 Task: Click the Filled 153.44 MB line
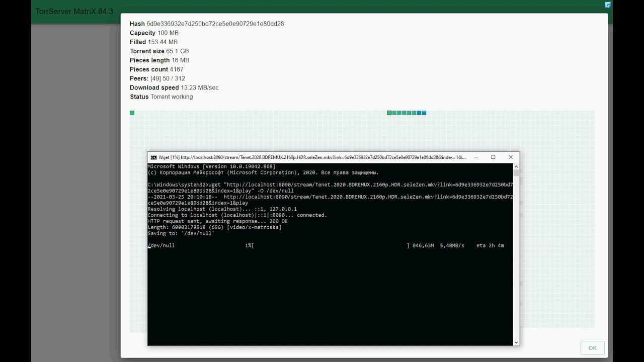153,42
